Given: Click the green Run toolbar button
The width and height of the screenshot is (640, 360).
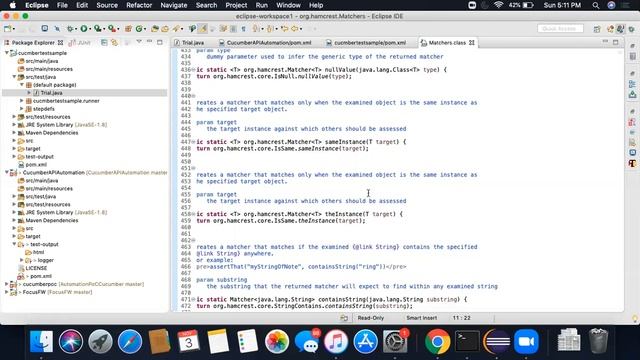Looking at the screenshot, I should (84, 29).
